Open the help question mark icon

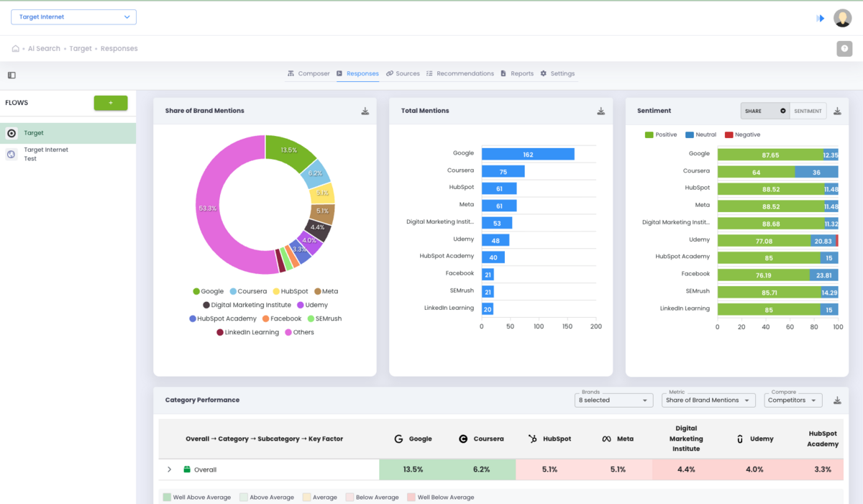(844, 48)
